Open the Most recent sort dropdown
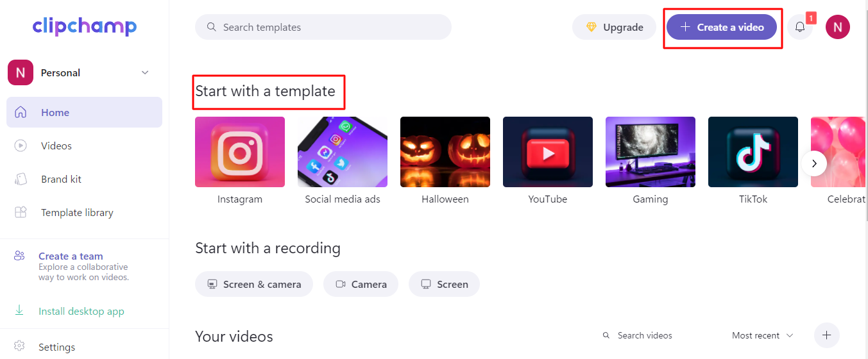The height and width of the screenshot is (359, 868). 762,335
